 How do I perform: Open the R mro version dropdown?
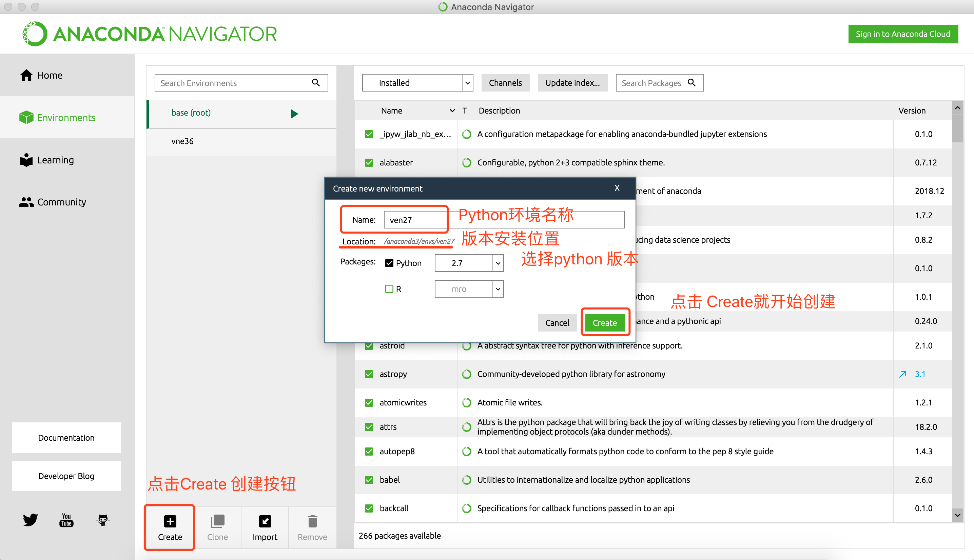pos(498,289)
